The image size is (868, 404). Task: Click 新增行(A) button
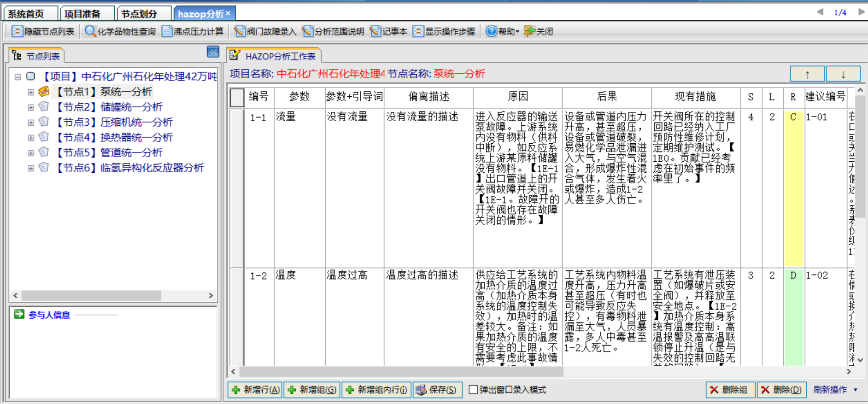[x=255, y=390]
